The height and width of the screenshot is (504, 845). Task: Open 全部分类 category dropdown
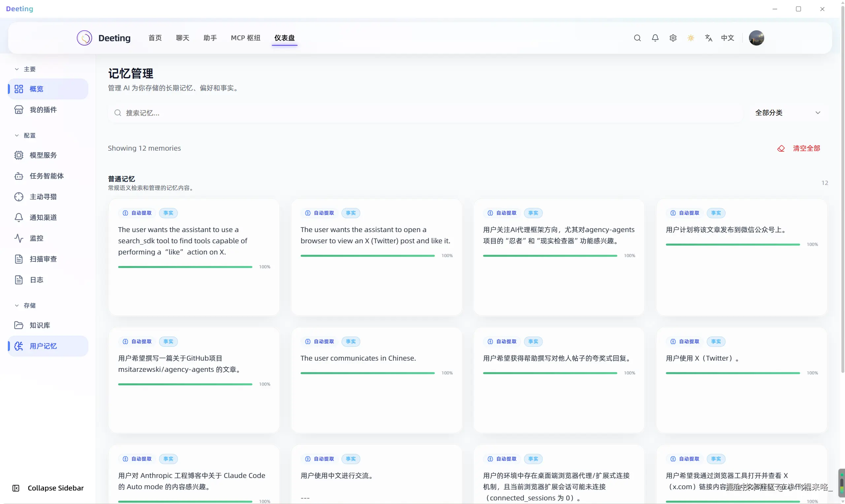click(787, 113)
